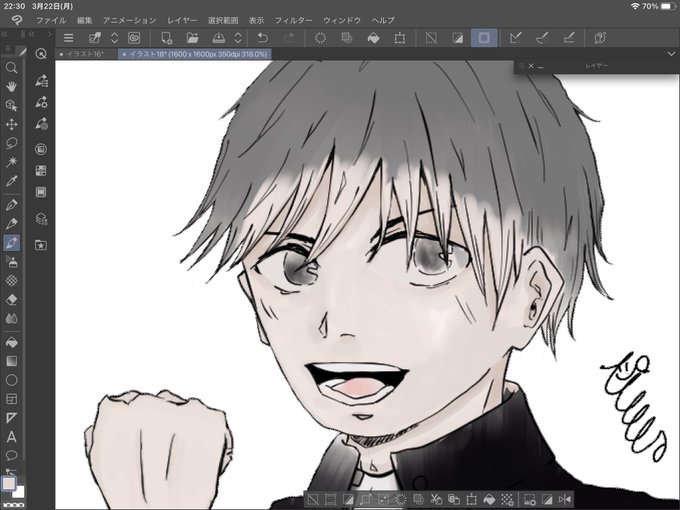
Task: Select the Text tool
Action: tap(12, 437)
